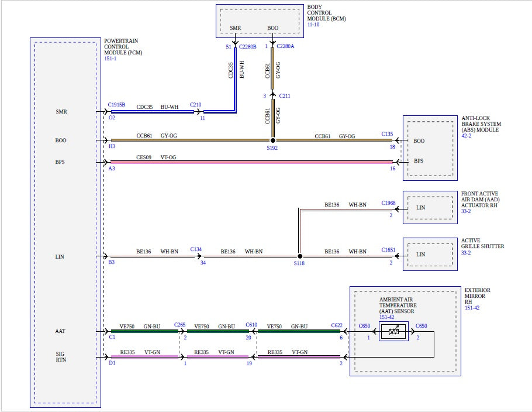Select the LIN box in Active Grille Shutter
532x412 pixels.
(x=430, y=255)
